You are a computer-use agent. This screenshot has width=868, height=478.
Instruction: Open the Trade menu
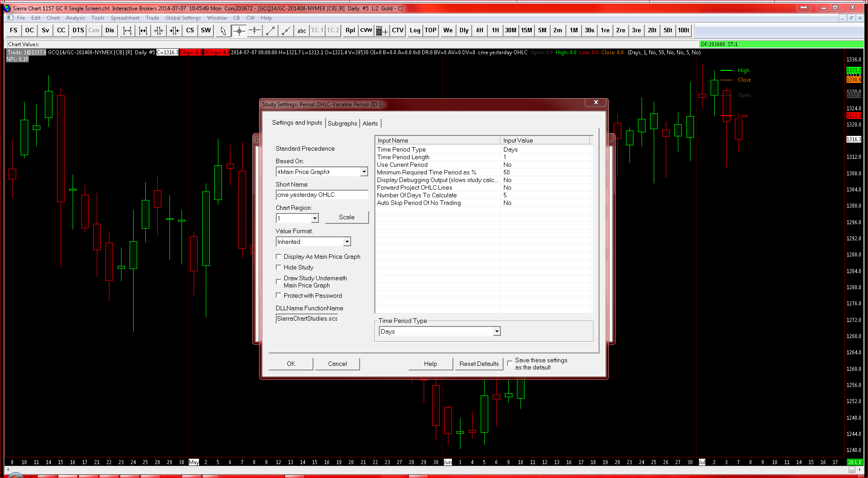(152, 18)
